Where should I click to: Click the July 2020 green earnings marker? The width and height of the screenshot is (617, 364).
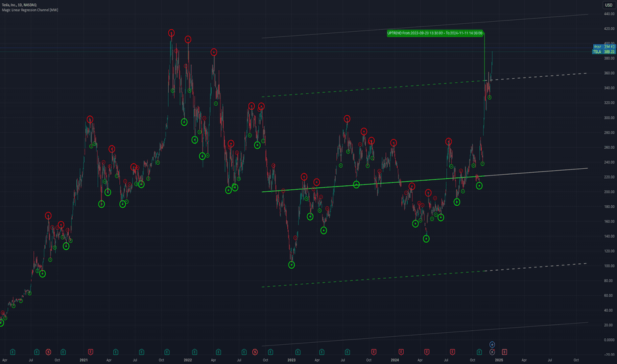click(36, 352)
